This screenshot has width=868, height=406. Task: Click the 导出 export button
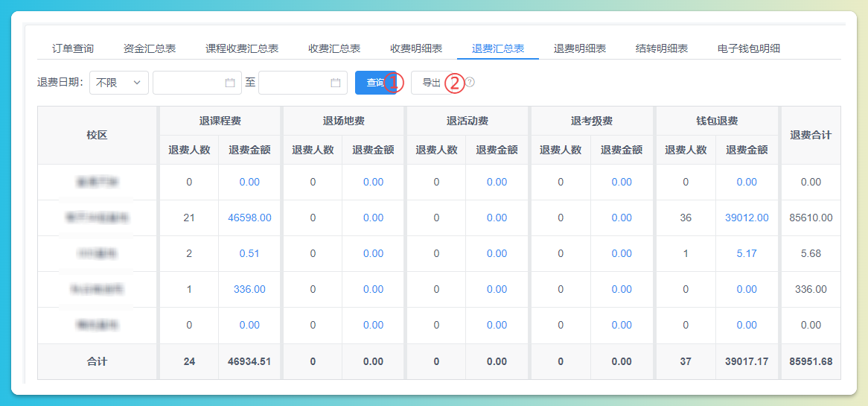coord(432,83)
